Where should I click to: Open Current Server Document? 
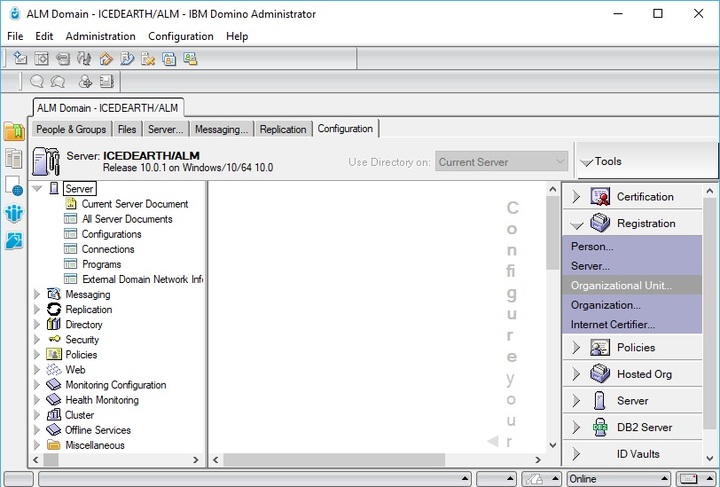coord(135,204)
